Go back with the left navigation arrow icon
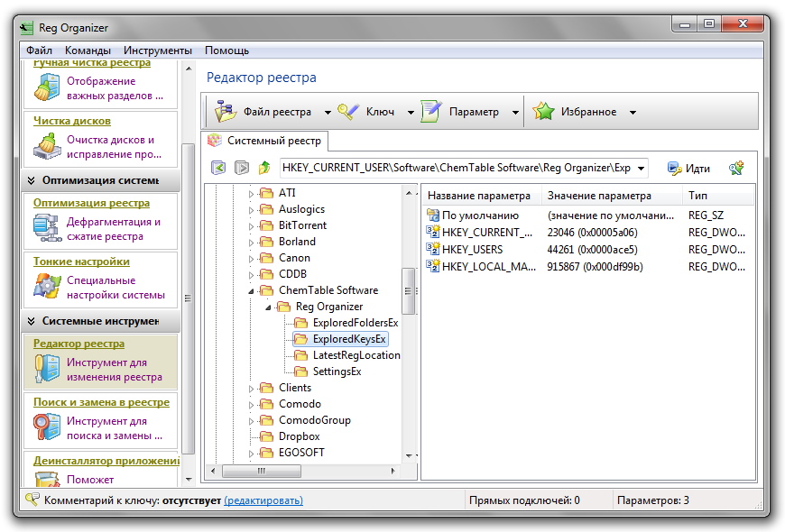The image size is (785, 532). coord(218,168)
